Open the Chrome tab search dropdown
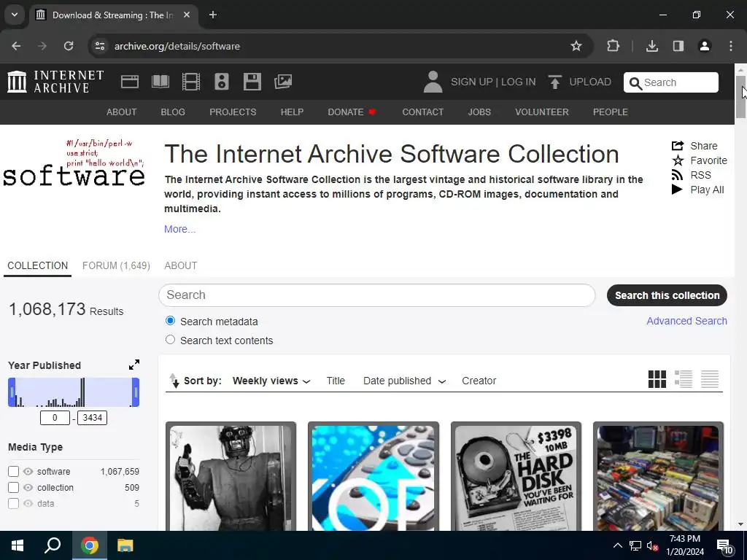This screenshot has height=560, width=747. pos(15,15)
